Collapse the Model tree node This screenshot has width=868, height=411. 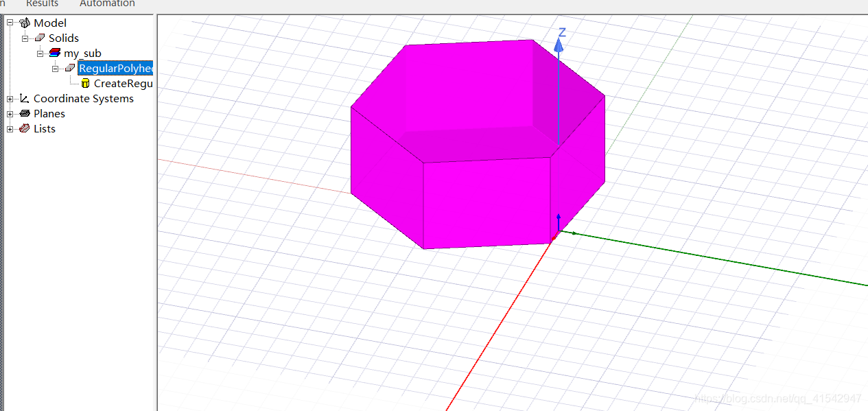pyautogui.click(x=10, y=23)
